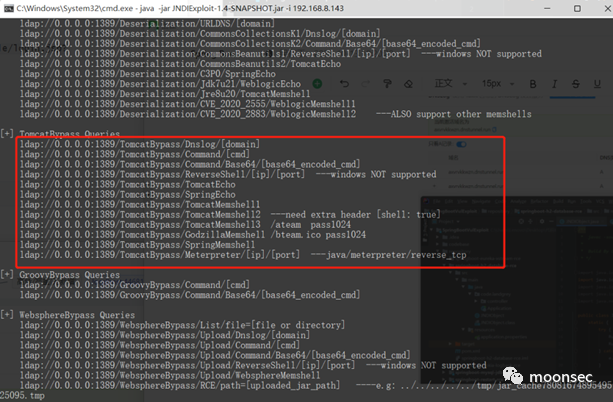Click the WebsphereBypass Queries heading

click(77, 315)
